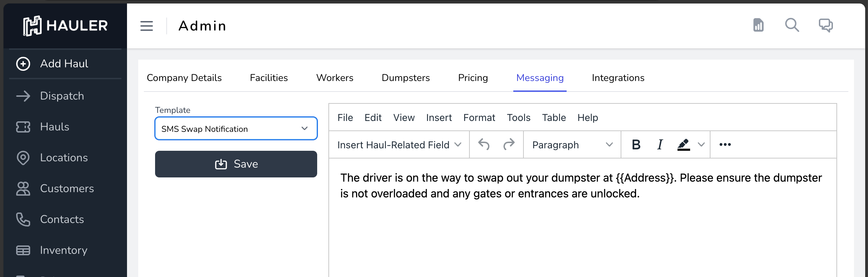Go to the Pricing tab
Viewport: 868px width, 277px height.
[x=473, y=78]
